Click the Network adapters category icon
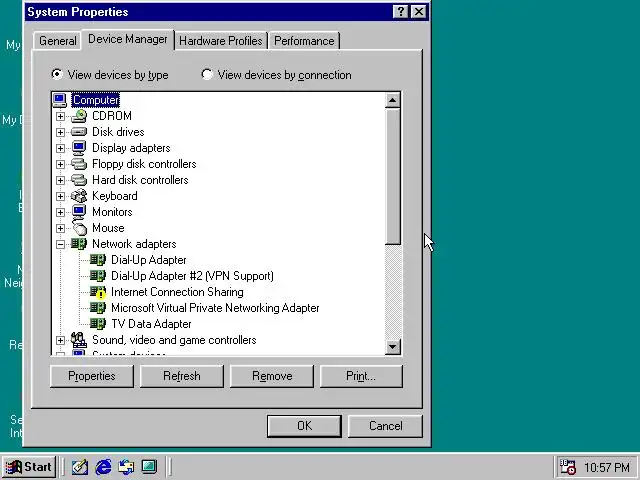 pos(79,244)
